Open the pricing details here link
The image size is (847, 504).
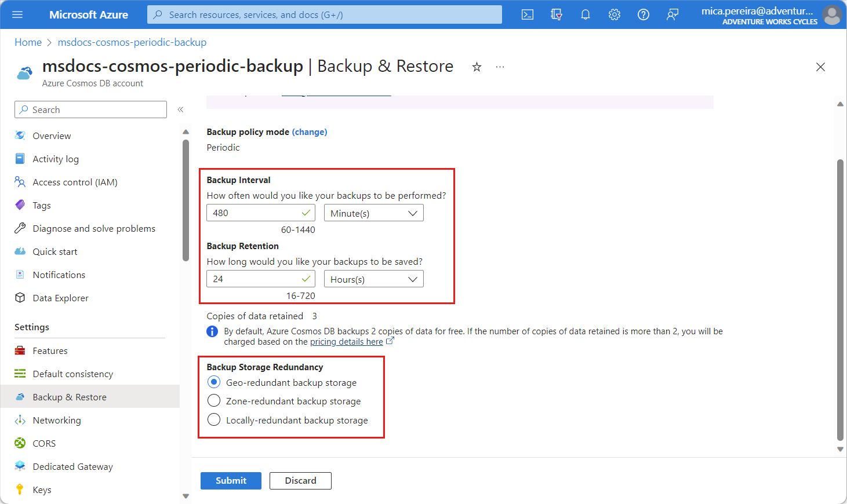click(x=347, y=342)
